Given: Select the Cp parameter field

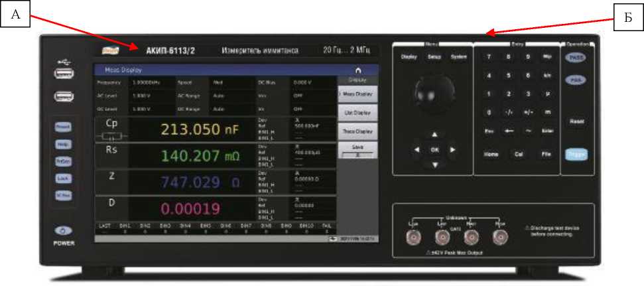Looking at the screenshot, I should [x=111, y=124].
